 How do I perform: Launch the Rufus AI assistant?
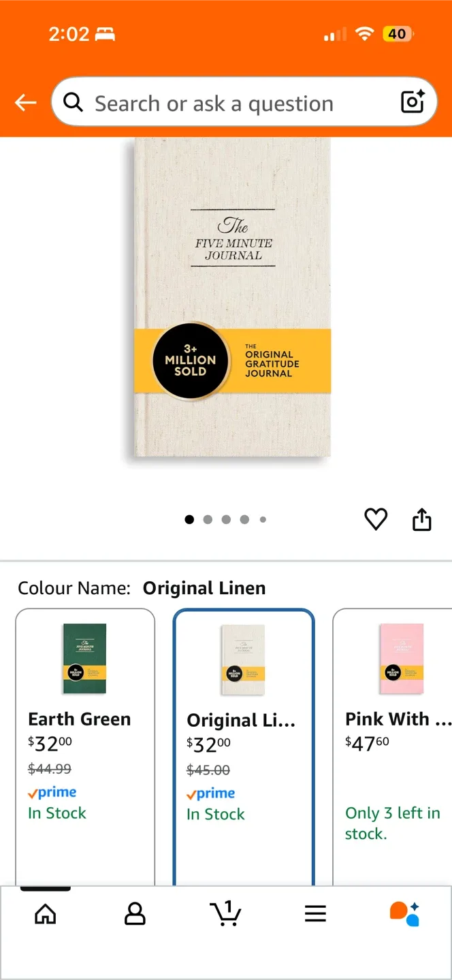[404, 914]
